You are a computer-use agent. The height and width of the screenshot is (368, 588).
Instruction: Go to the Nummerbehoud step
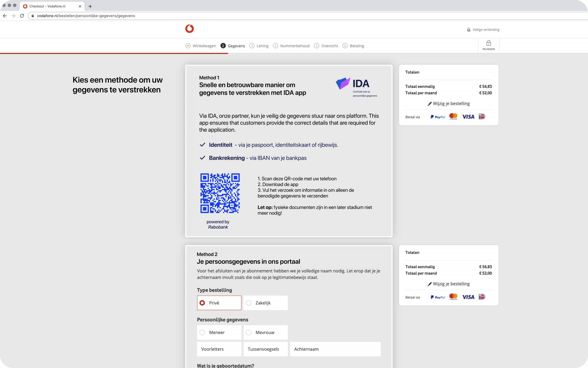tap(291, 46)
